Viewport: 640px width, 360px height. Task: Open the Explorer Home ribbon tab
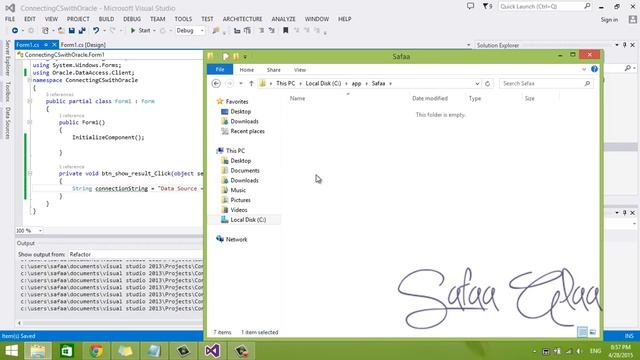(x=247, y=70)
